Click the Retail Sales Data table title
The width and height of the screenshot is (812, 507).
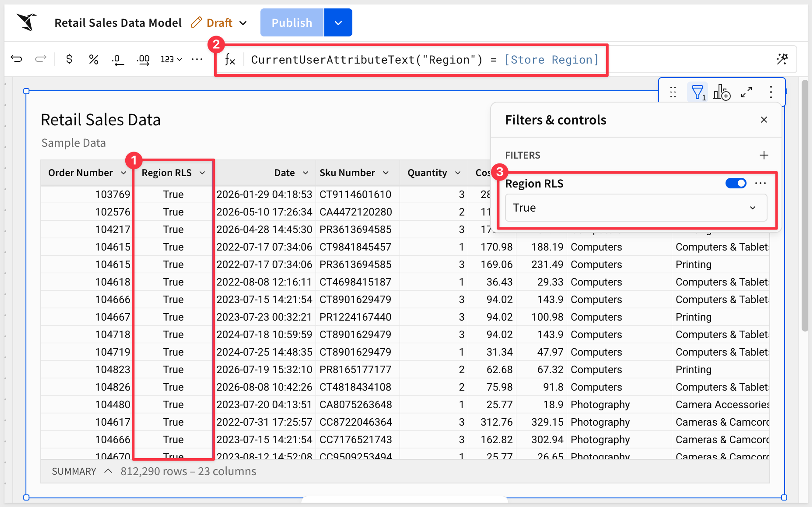pos(100,120)
